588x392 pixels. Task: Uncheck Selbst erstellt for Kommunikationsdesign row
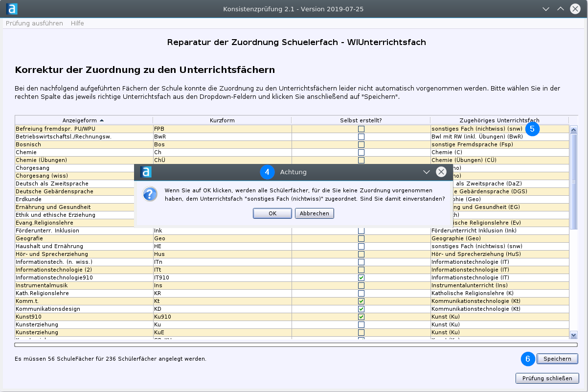click(x=361, y=309)
